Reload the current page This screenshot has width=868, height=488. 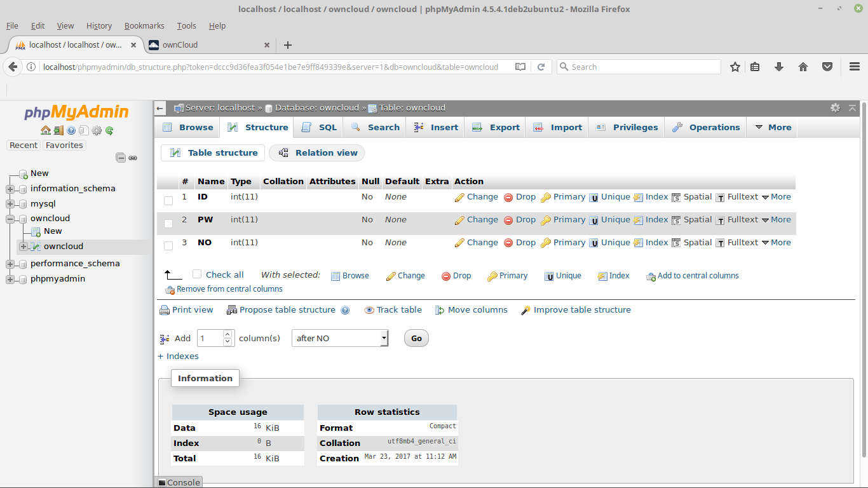pyautogui.click(x=541, y=67)
